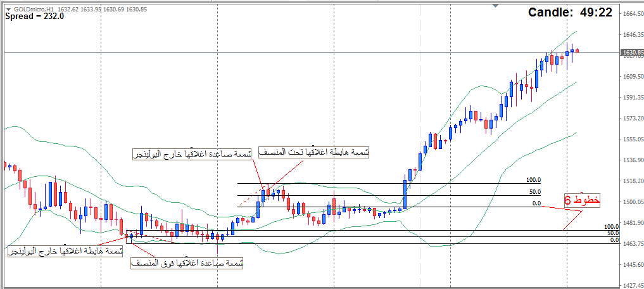The height and width of the screenshot is (289, 644).
Task: Select the Spread = 232.0 label
Action: tap(35, 16)
